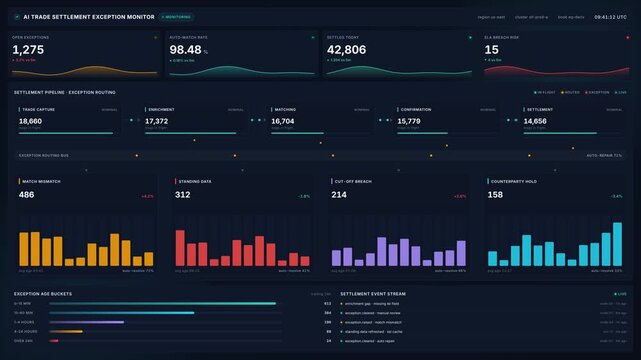
Task: Click the MONITORING status badge
Action: pos(176,17)
